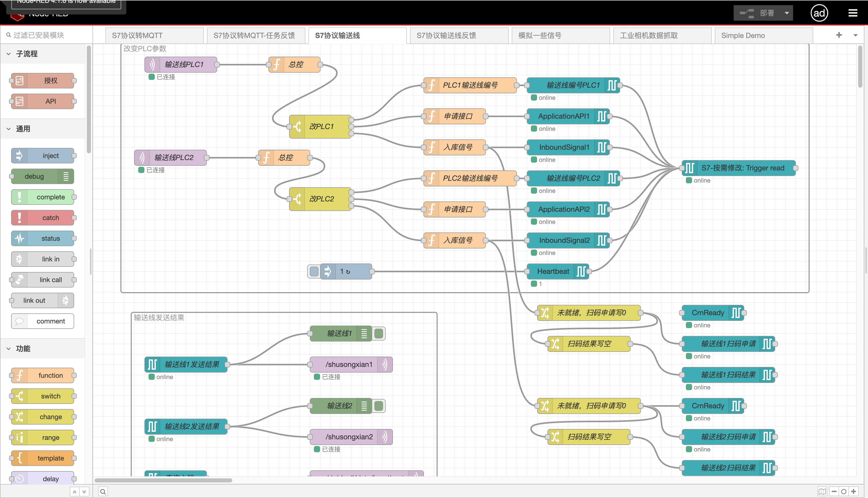Open the main hamburger menu
Screen dimensions: 868x498
[x=853, y=13]
